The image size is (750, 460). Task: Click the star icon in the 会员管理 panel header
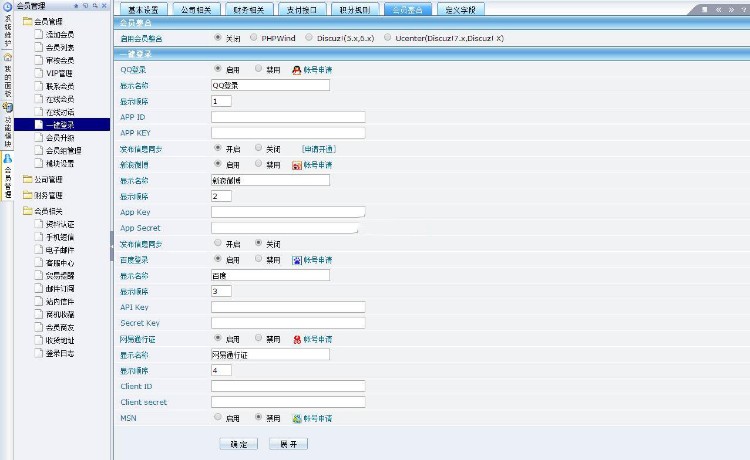coord(76,6)
